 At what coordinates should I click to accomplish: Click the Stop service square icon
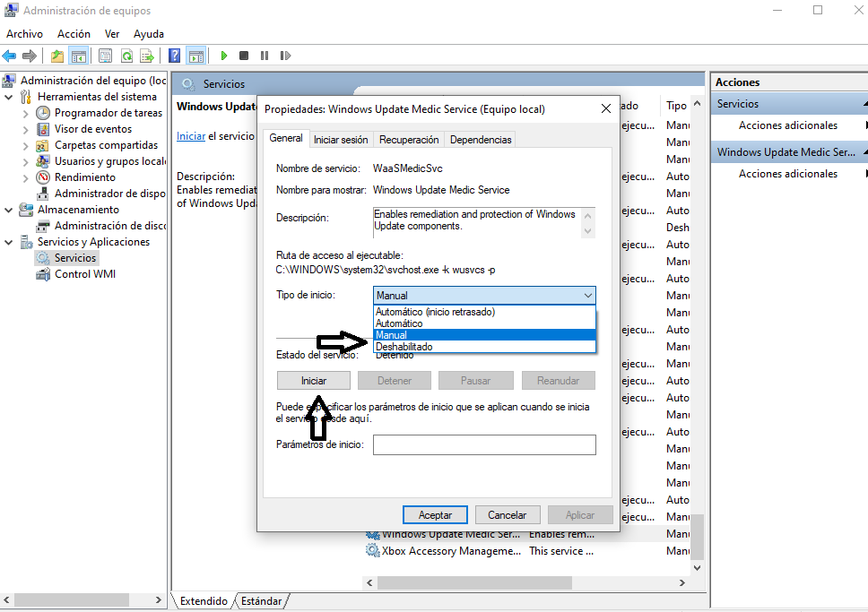click(x=244, y=56)
